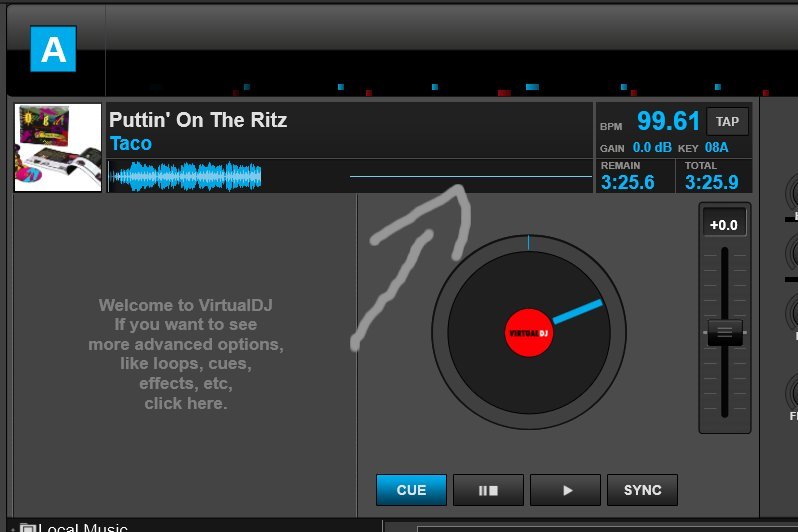Click the song title Puttin' On The Ritz

[x=198, y=120]
